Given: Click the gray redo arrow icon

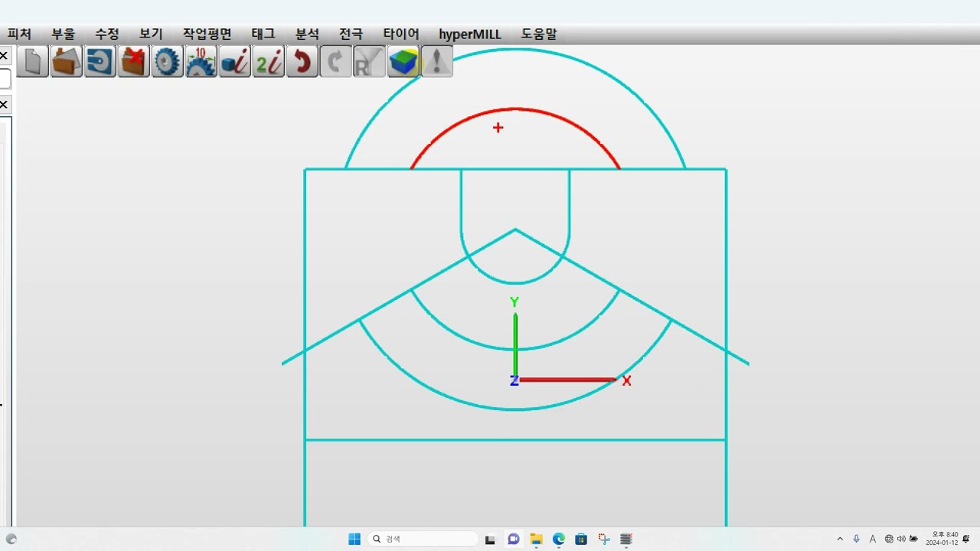Looking at the screenshot, I should [x=336, y=61].
